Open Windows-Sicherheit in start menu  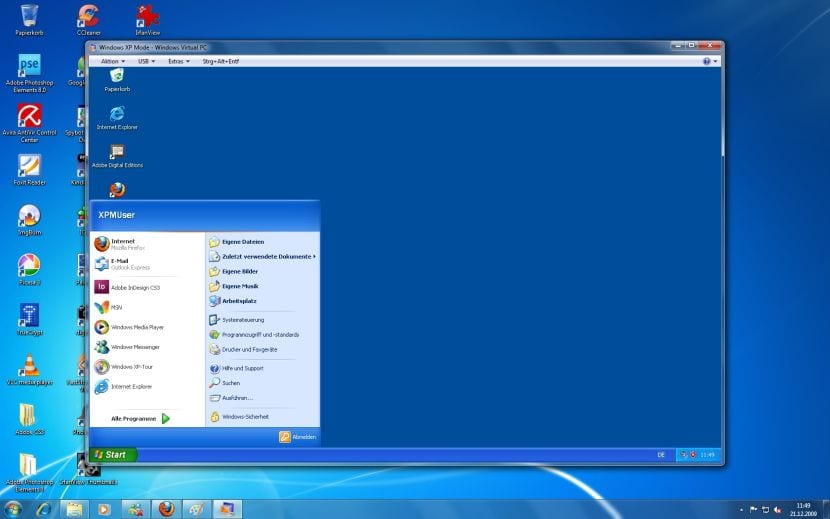coord(263,417)
